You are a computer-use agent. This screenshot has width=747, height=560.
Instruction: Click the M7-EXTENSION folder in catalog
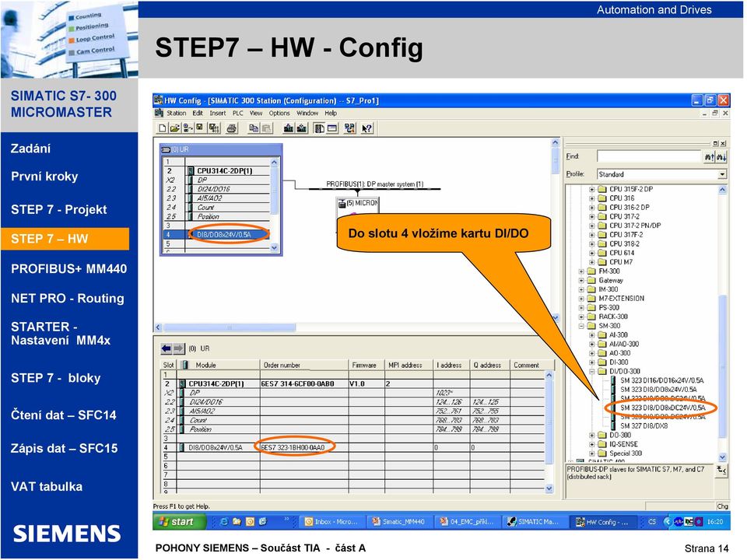pyautogui.click(x=622, y=299)
